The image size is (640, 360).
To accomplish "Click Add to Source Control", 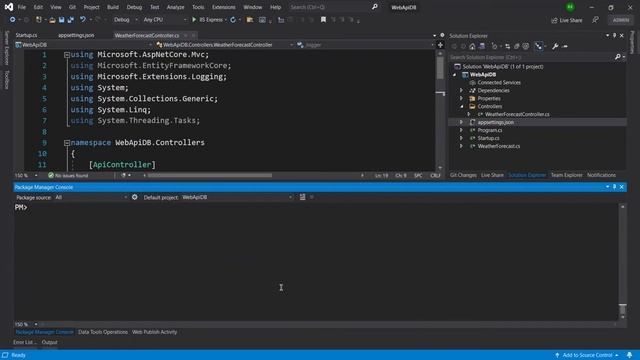I will (587, 355).
